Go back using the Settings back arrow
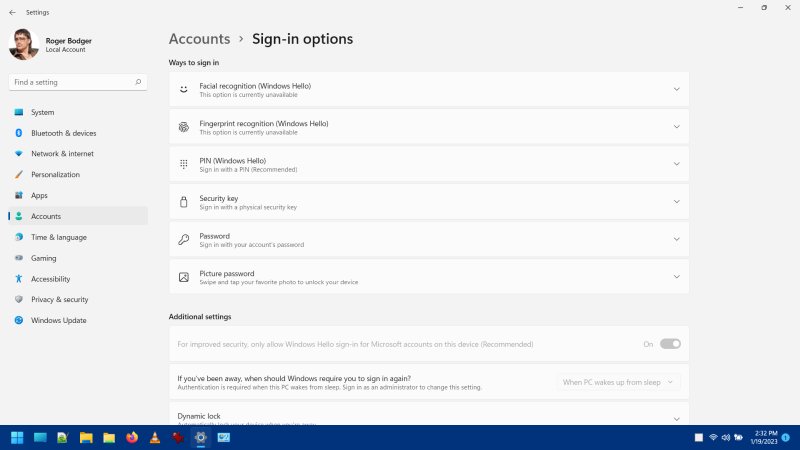Viewport: 800px width, 450px height. [12, 12]
